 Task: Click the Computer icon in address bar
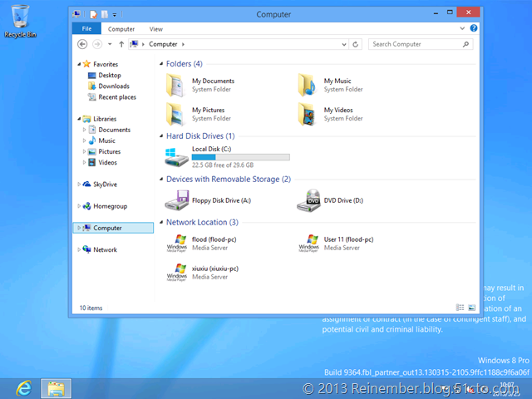[134, 44]
